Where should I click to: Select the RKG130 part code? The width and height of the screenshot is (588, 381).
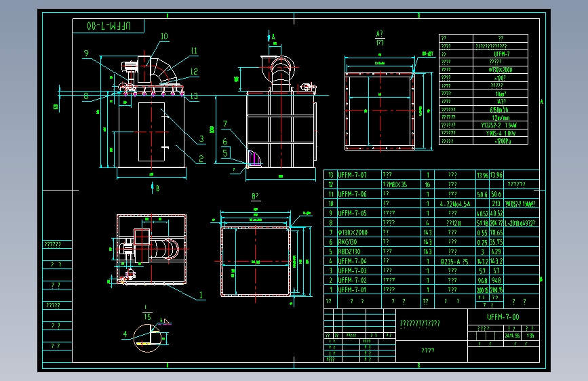click(x=347, y=242)
